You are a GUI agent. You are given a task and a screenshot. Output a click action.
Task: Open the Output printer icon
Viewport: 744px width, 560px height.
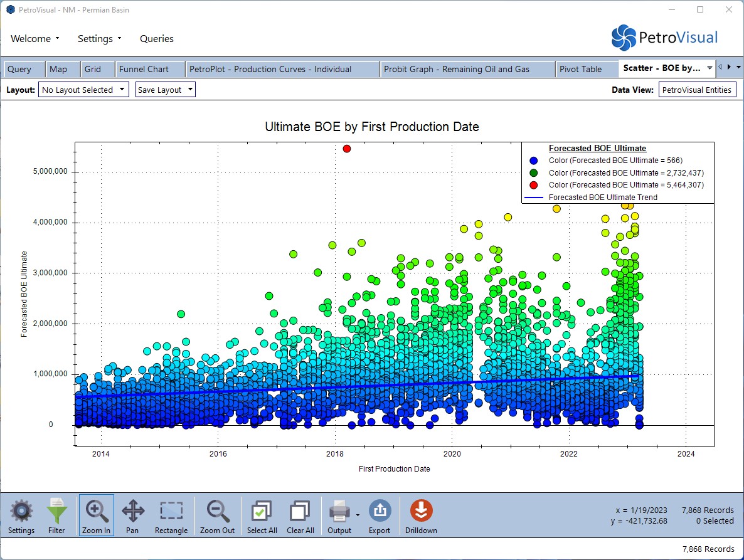click(339, 512)
